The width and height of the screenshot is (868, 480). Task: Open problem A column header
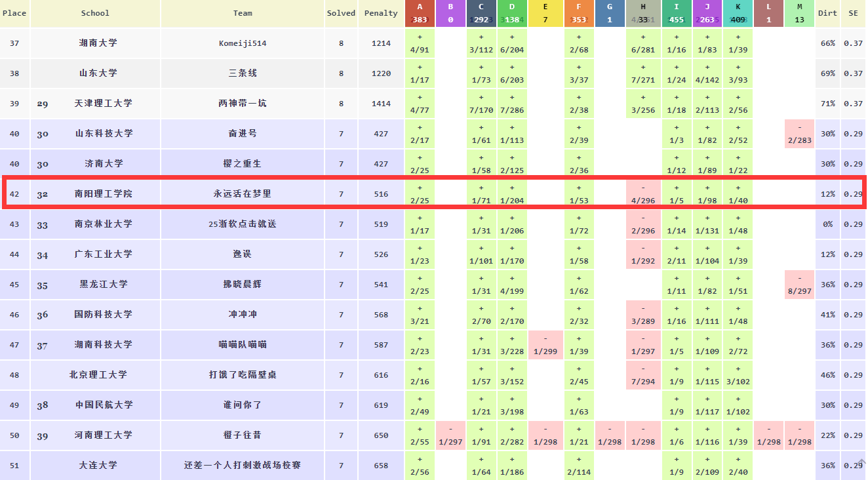point(420,13)
